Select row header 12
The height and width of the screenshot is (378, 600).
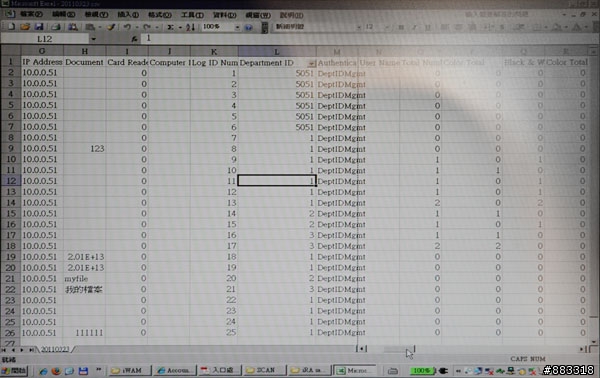11,181
